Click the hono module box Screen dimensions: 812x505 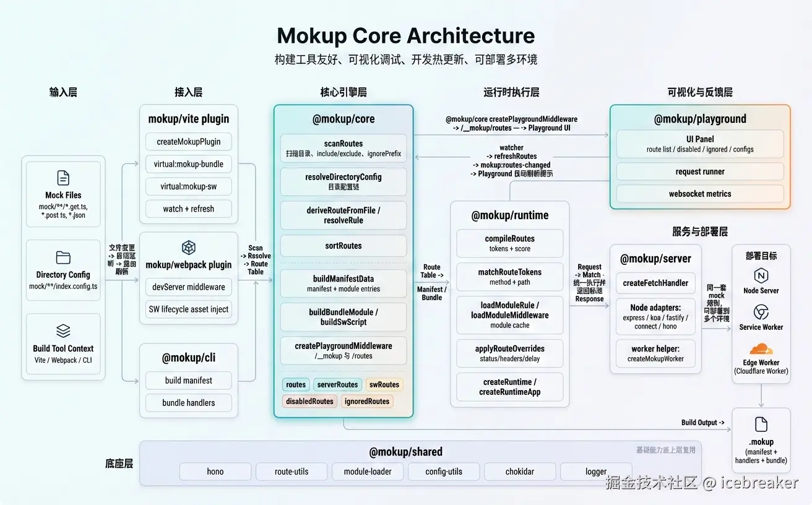tap(215, 472)
